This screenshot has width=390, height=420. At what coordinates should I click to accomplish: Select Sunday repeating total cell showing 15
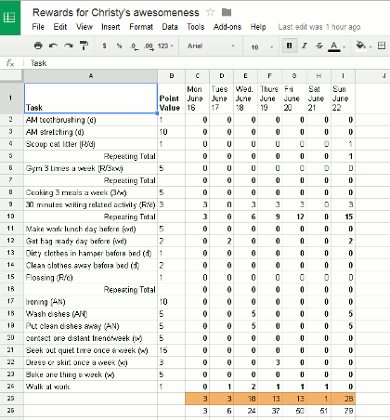[x=343, y=217]
